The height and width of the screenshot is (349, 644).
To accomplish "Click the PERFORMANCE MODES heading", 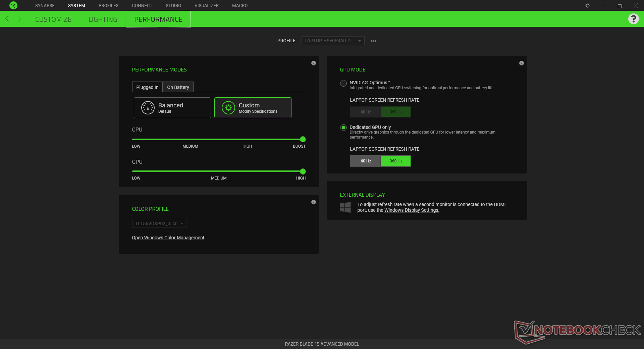I will [x=159, y=70].
